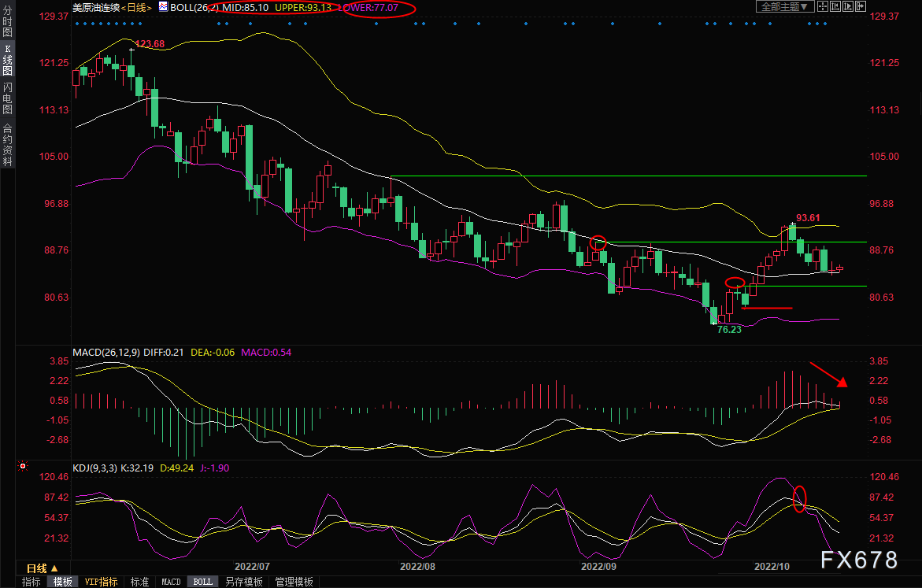Click the K:32.19 value
The width and height of the screenshot is (922, 588).
coord(137,468)
